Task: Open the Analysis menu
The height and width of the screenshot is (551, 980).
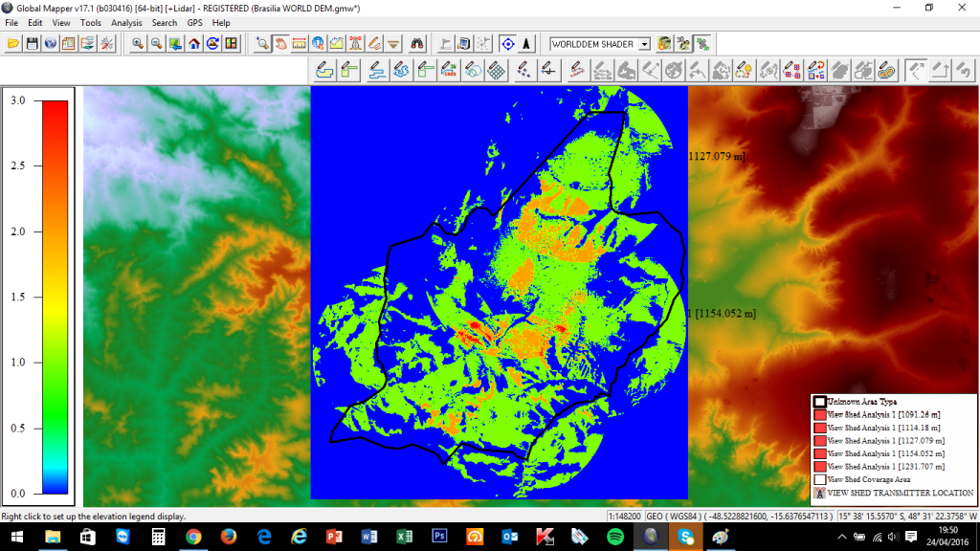Action: point(126,22)
